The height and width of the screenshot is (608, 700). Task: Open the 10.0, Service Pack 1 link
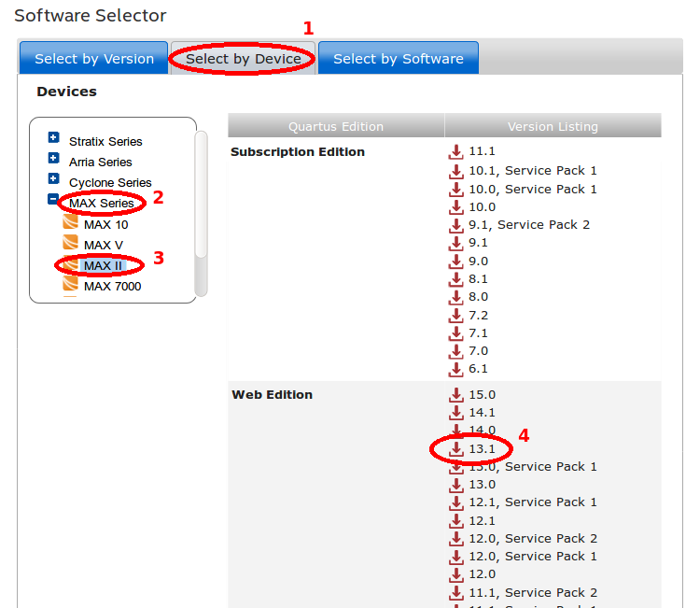[533, 190]
